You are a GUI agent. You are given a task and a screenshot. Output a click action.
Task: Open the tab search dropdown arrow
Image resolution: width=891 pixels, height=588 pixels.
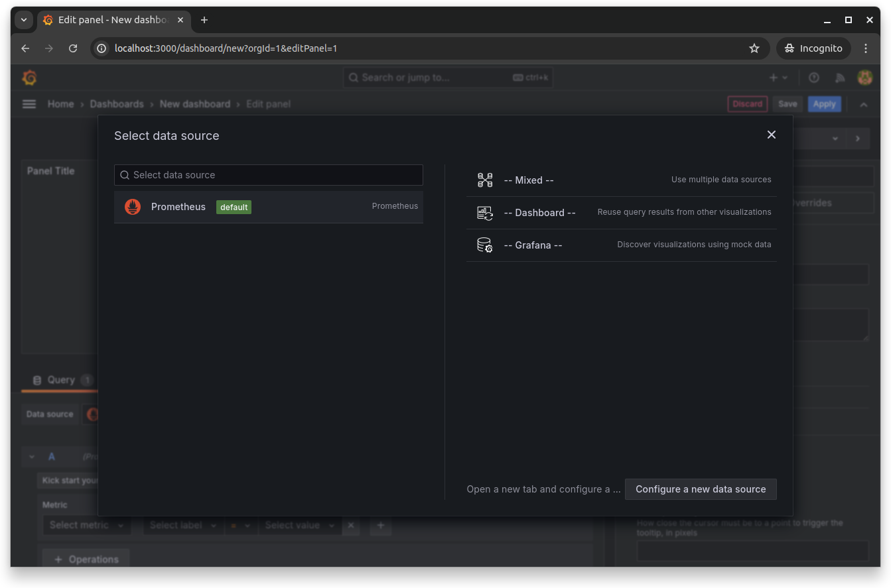click(x=24, y=20)
